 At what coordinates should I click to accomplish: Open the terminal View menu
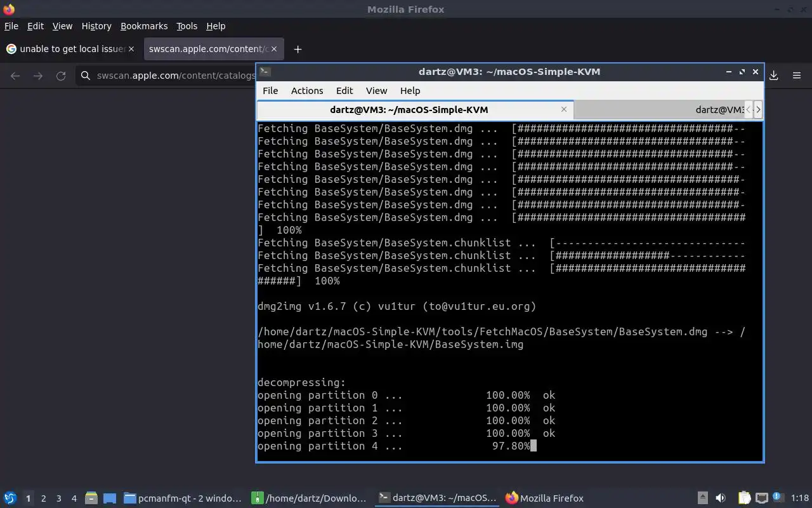coord(376,91)
